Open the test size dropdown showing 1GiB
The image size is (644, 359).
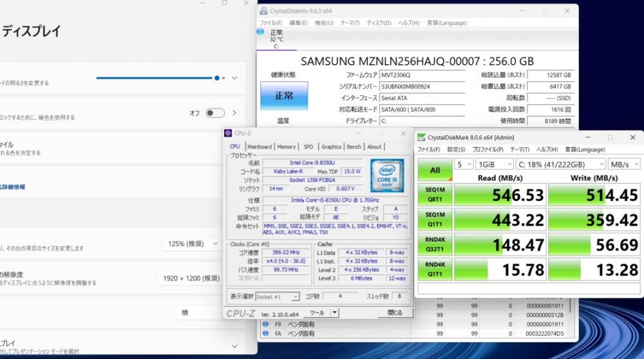click(495, 164)
